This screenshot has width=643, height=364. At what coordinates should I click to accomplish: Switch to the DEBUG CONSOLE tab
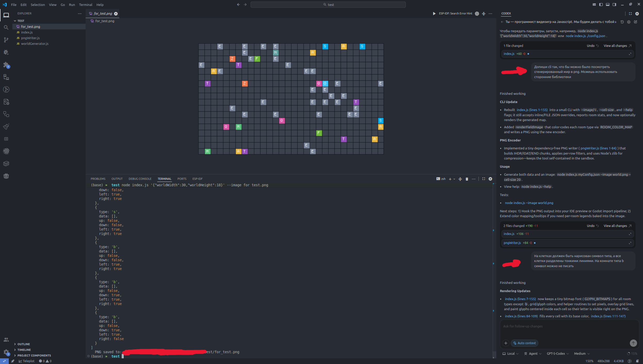pos(140,179)
